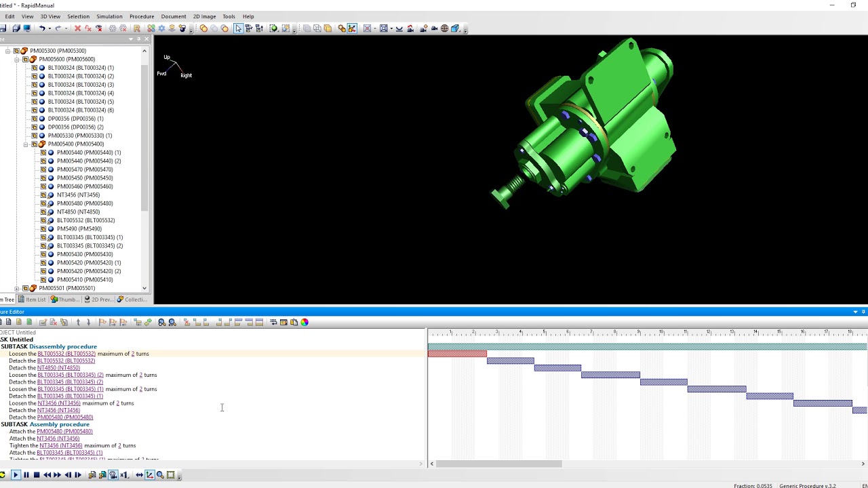
Task: Toggle checkbox for NT4850 tree item
Action: pyautogui.click(x=43, y=211)
